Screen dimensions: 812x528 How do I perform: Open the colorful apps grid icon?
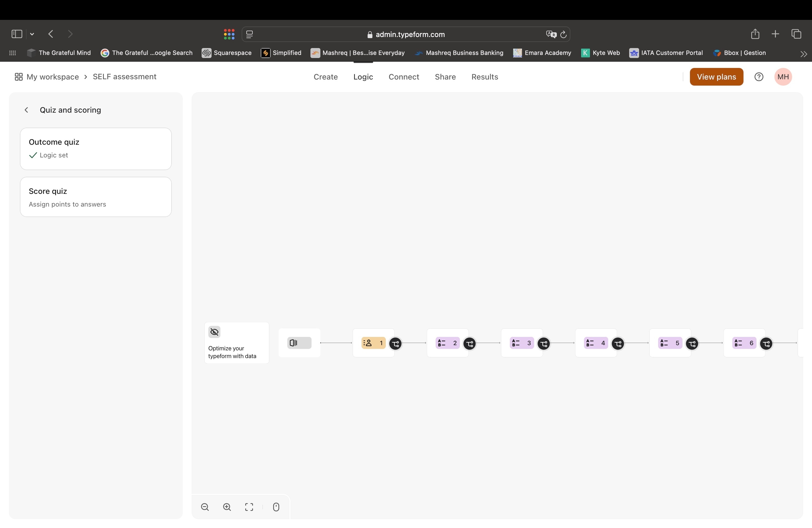click(229, 34)
